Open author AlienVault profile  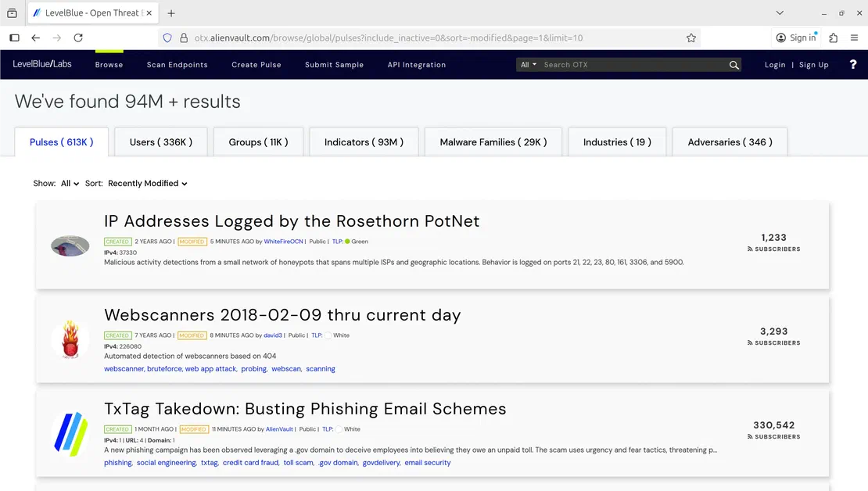pyautogui.click(x=279, y=429)
